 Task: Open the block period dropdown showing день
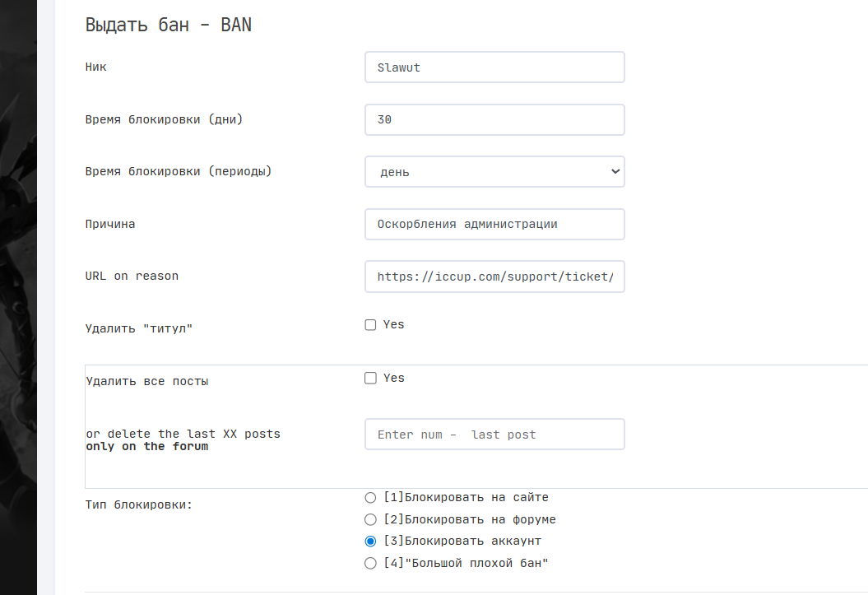coord(494,172)
